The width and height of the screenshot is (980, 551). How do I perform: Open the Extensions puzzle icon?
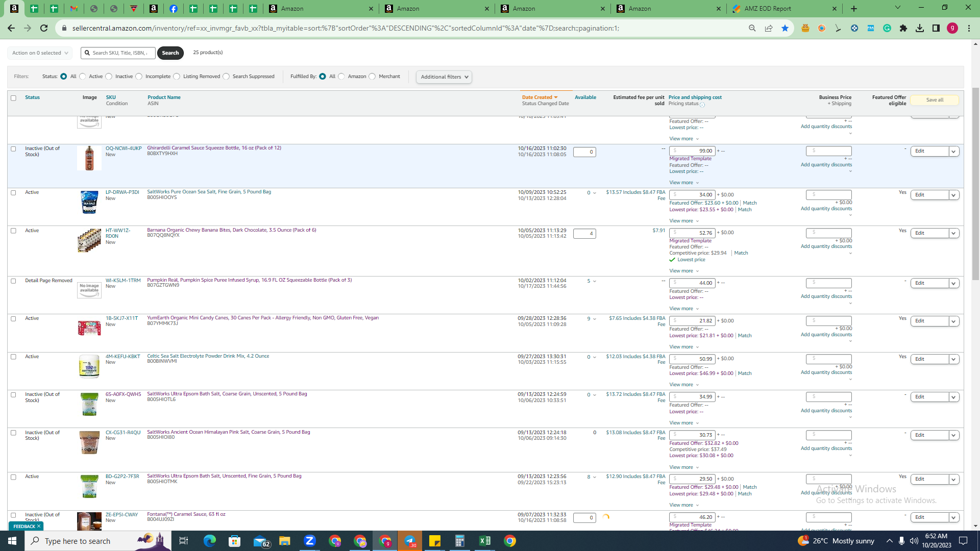[903, 28]
